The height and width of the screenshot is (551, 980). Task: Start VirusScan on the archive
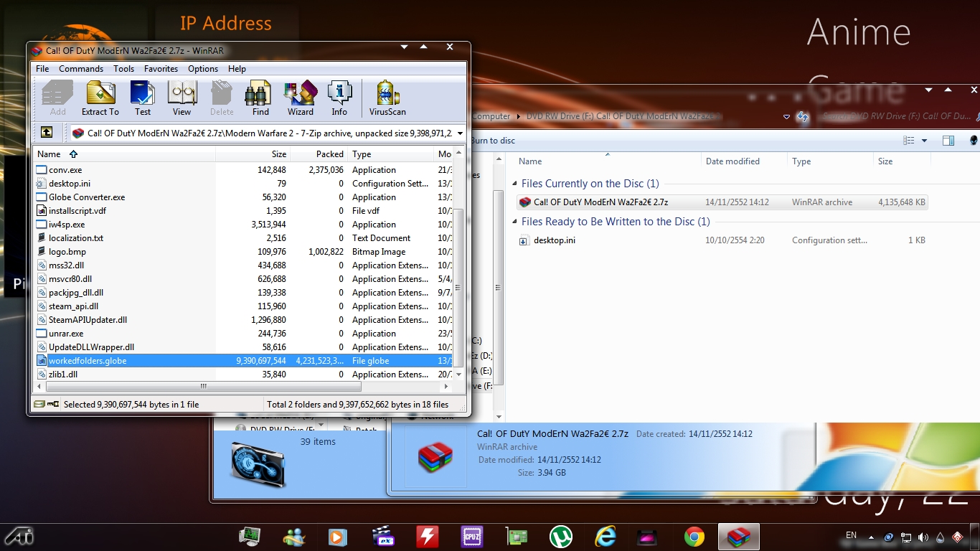tap(387, 98)
